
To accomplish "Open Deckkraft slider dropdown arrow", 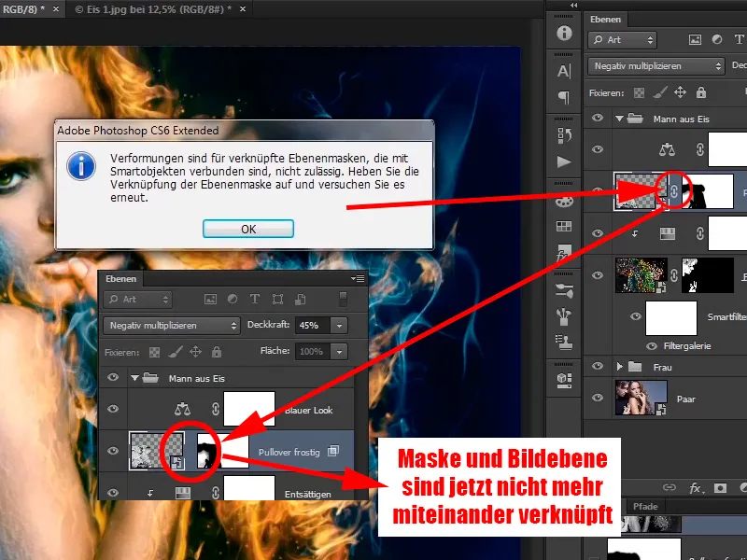I will (x=339, y=326).
